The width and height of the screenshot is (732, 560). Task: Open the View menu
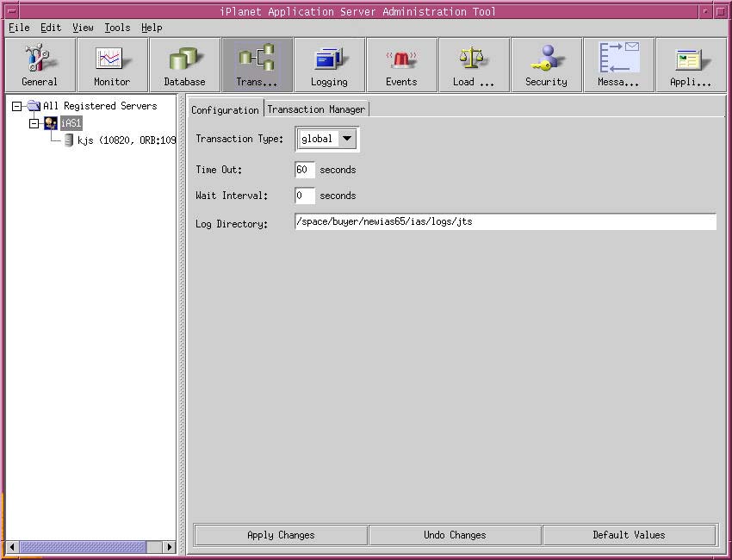pyautogui.click(x=83, y=28)
